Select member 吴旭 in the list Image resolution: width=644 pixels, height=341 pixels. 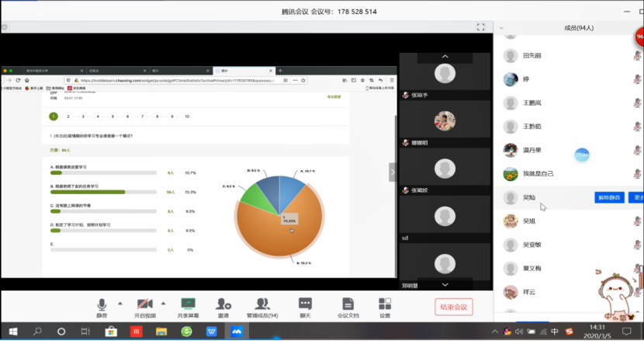529,221
